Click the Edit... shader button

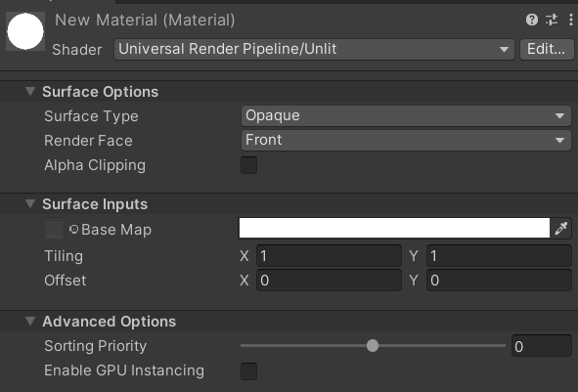point(547,50)
